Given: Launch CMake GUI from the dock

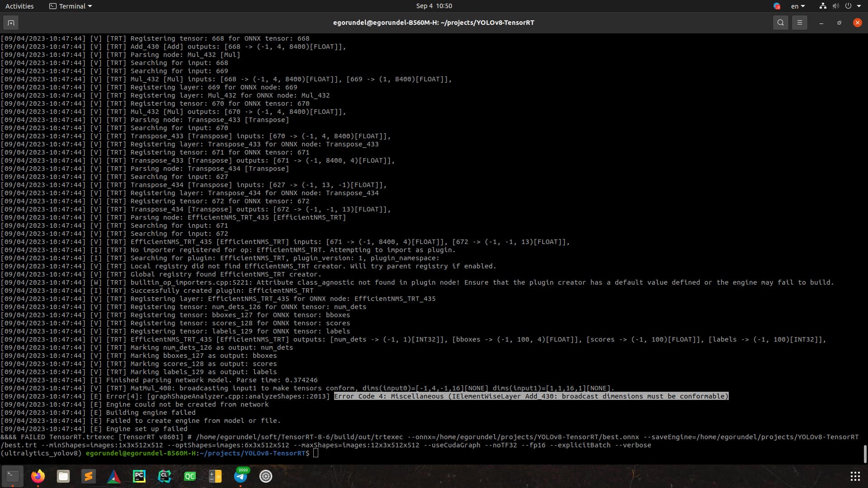Looking at the screenshot, I should tap(114, 476).
